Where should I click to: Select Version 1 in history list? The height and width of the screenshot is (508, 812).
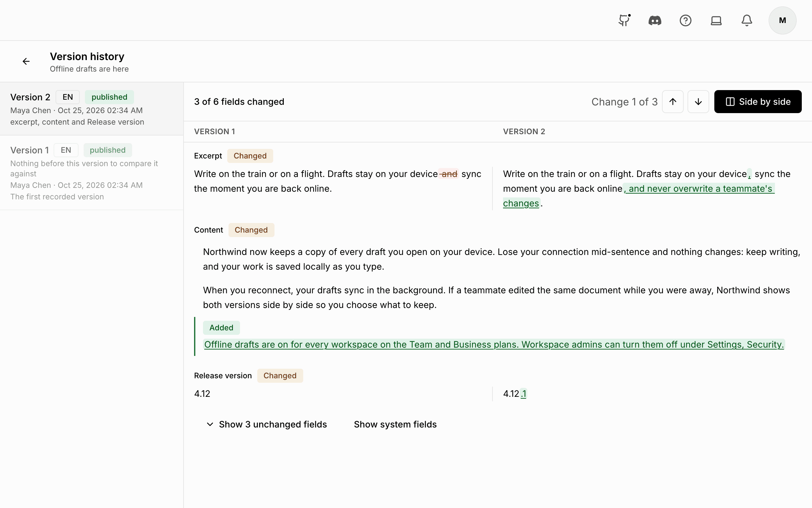[x=92, y=173]
